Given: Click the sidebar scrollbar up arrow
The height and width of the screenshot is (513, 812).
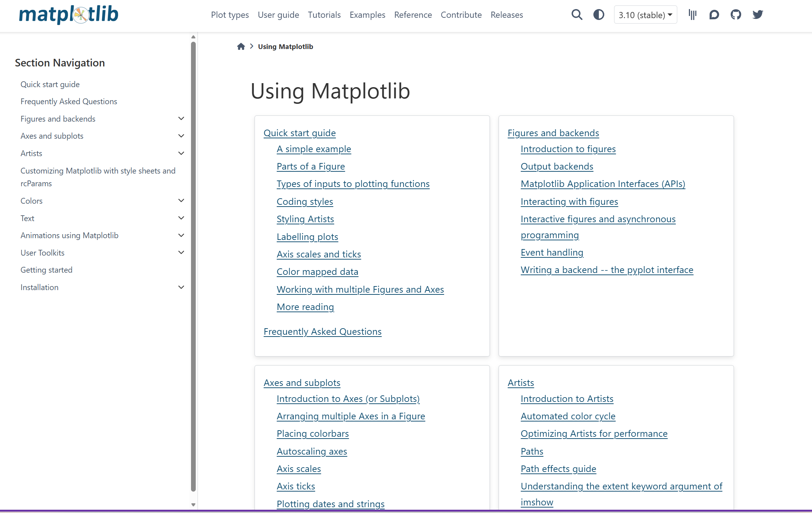Looking at the screenshot, I should [x=193, y=37].
